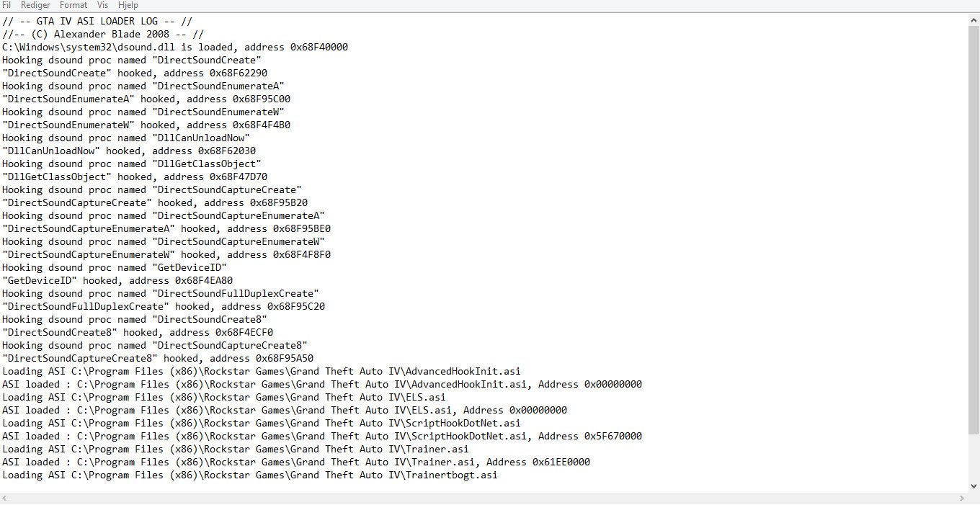Click the vertical scrollbar down arrow
Screen dimensions: 980x505
tap(974, 486)
